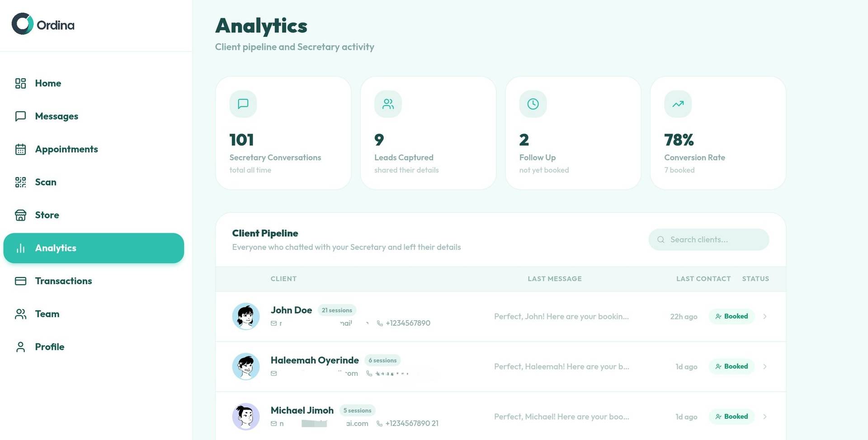Open the Secretary Conversations stat card
Image resolution: width=868 pixels, height=440 pixels.
pos(283,133)
